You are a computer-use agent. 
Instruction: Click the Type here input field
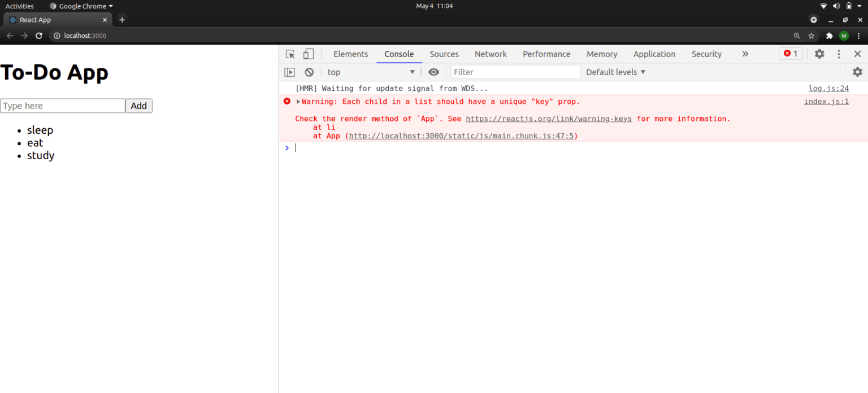[62, 106]
